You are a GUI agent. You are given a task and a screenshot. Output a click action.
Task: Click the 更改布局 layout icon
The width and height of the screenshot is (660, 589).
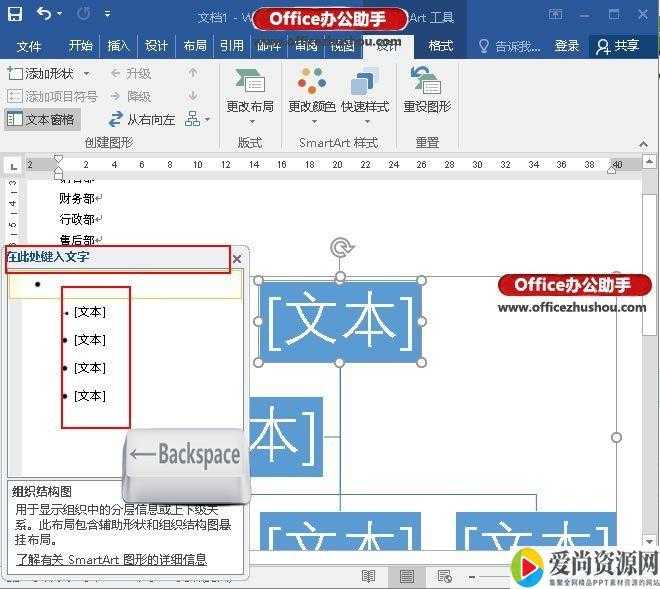250,83
